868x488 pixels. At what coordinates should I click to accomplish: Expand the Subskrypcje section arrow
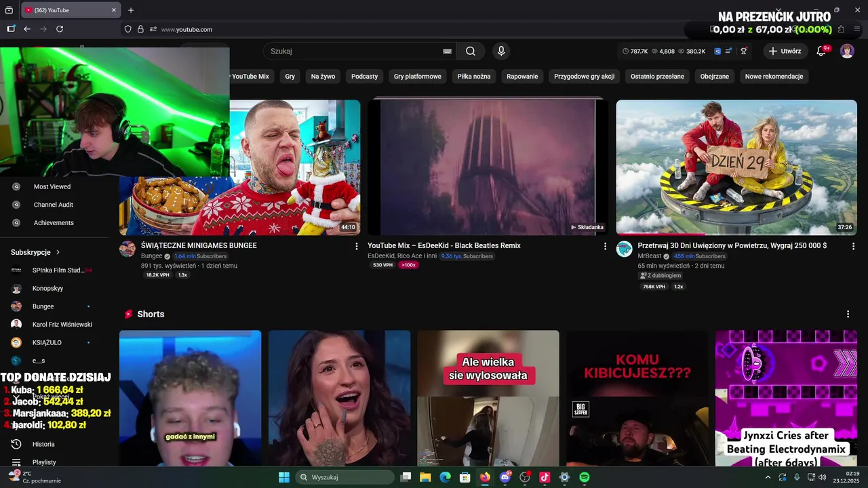(58, 252)
